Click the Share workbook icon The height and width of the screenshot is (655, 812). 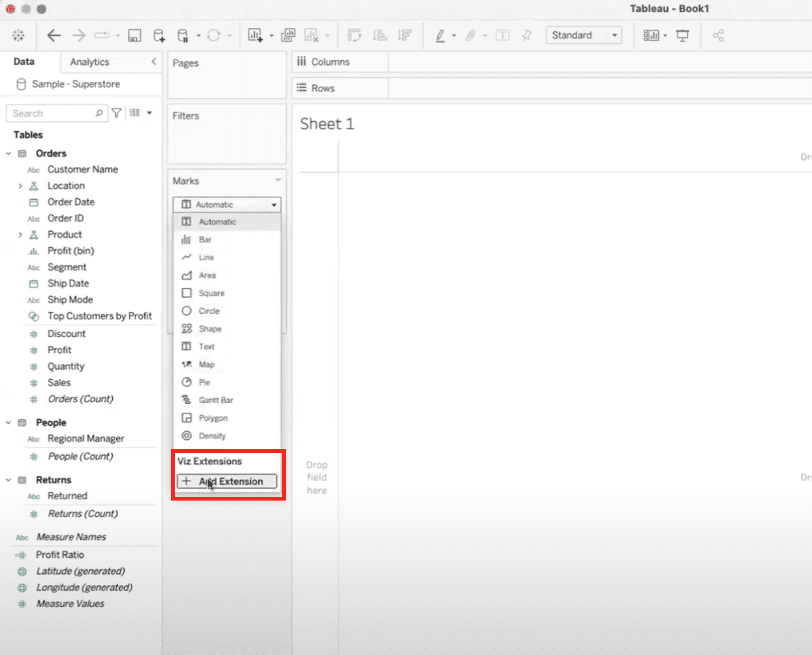[718, 35]
